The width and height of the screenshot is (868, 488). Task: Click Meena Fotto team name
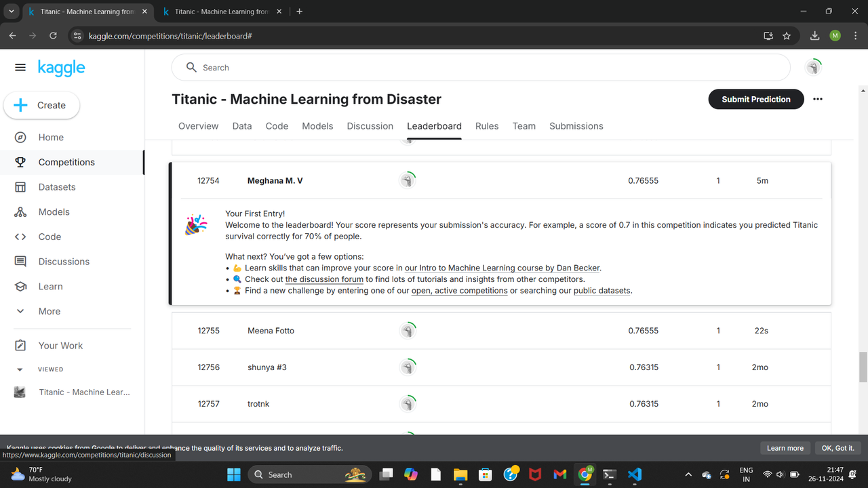(x=271, y=331)
